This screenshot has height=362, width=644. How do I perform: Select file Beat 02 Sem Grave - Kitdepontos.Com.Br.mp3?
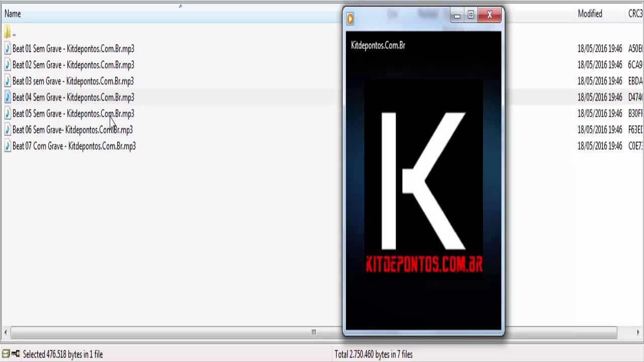click(73, 65)
